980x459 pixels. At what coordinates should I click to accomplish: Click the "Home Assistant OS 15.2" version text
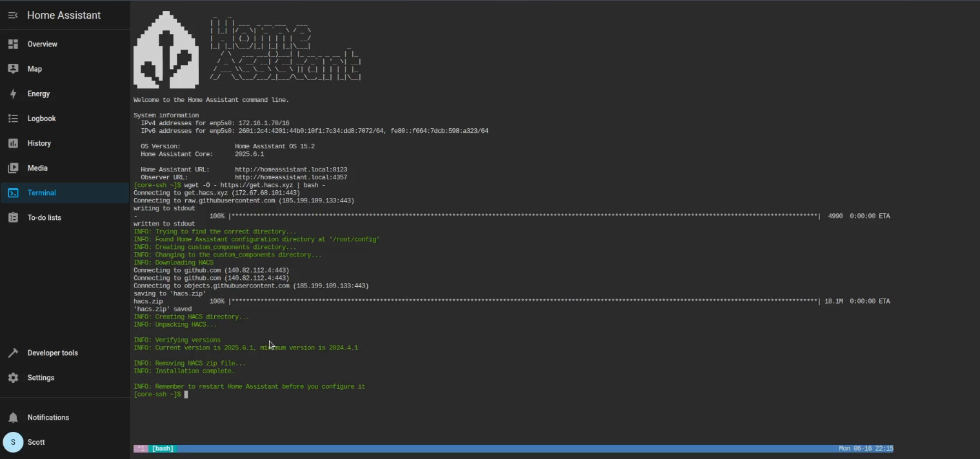tap(275, 147)
